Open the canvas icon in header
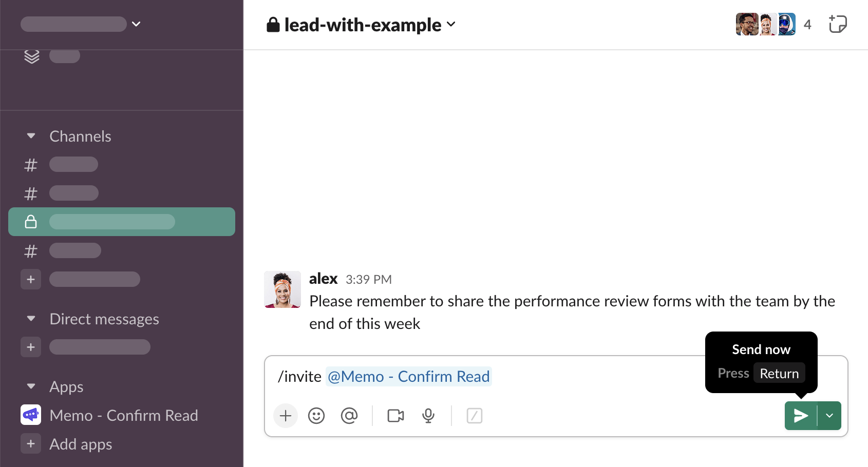The height and width of the screenshot is (467, 868). pos(837,24)
